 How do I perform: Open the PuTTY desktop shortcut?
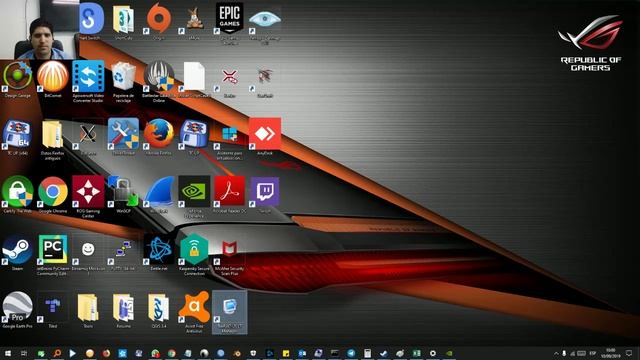pos(123,250)
